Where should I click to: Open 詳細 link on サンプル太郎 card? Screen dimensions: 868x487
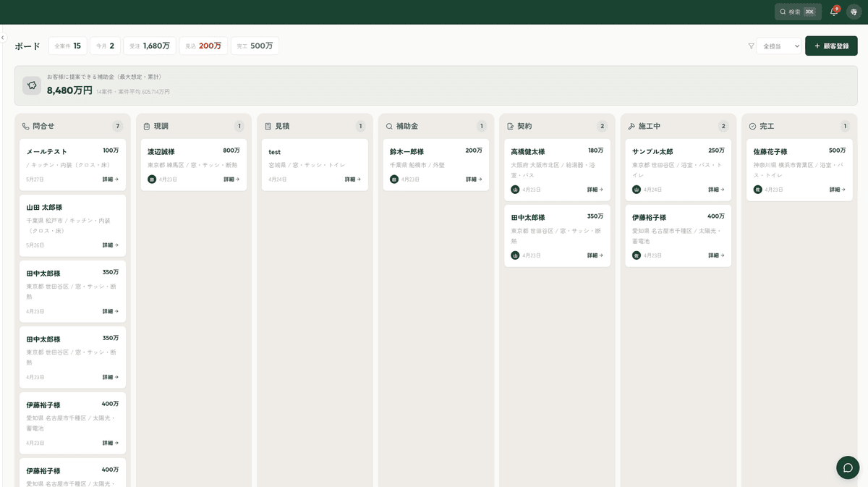716,190
